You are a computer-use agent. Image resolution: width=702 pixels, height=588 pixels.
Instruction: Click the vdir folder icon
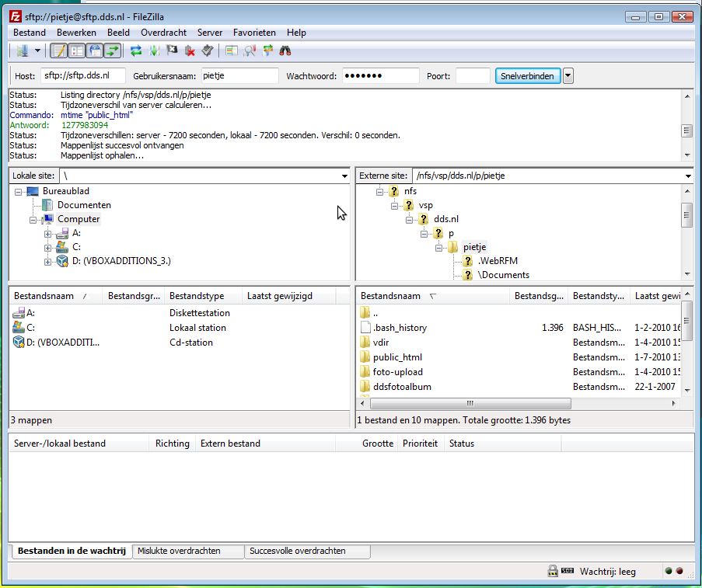tap(365, 343)
